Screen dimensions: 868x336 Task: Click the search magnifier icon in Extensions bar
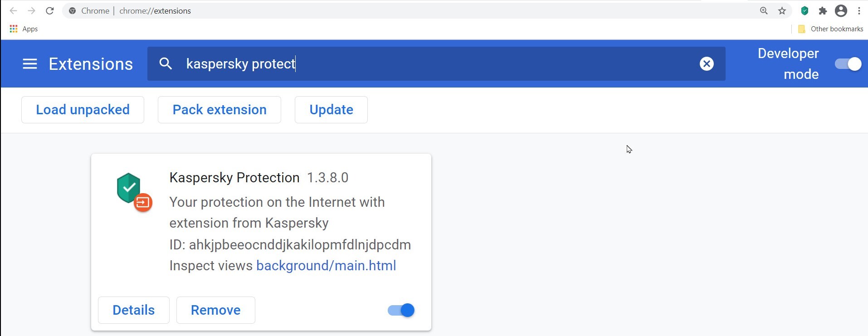pyautogui.click(x=166, y=64)
